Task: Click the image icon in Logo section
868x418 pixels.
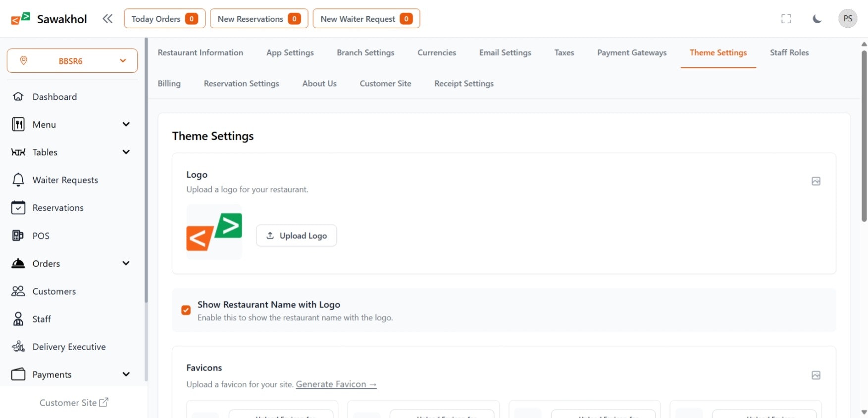Action: point(816,181)
